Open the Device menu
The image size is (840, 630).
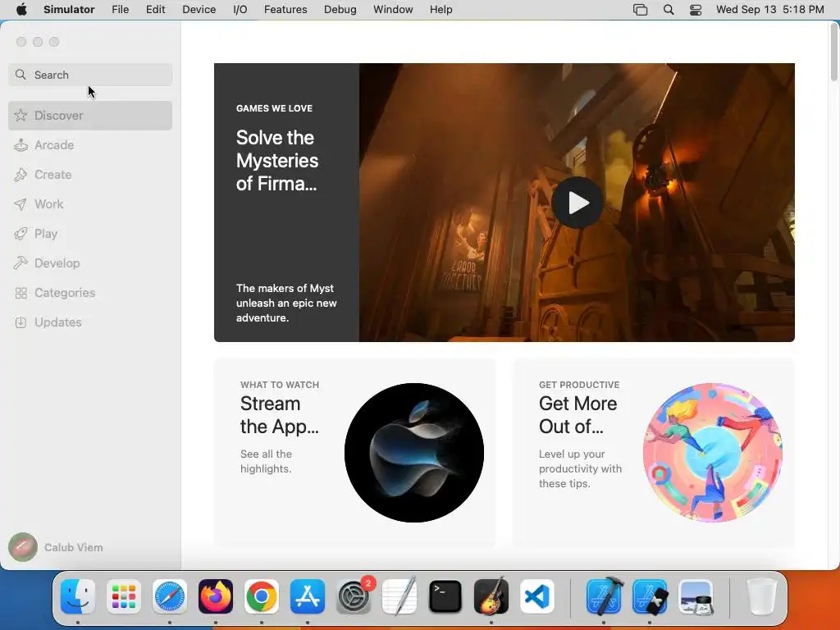(199, 10)
